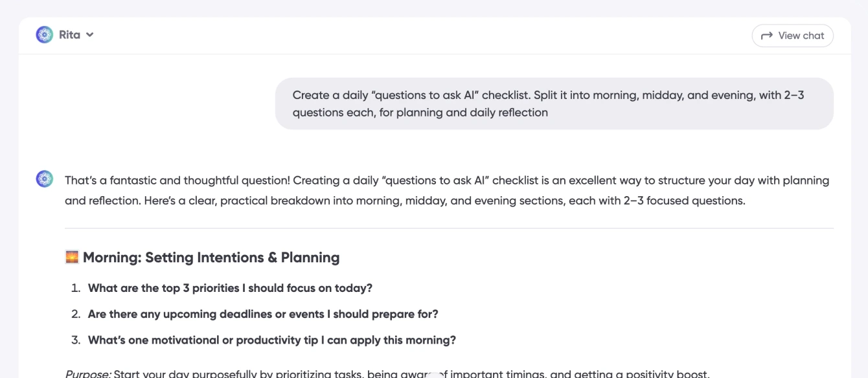Click the top 3 priorities question
Image resolution: width=868 pixels, height=378 pixels.
tap(230, 288)
